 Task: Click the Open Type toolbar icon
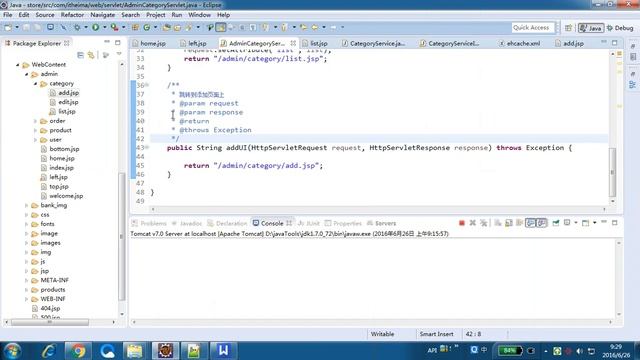click(x=167, y=27)
